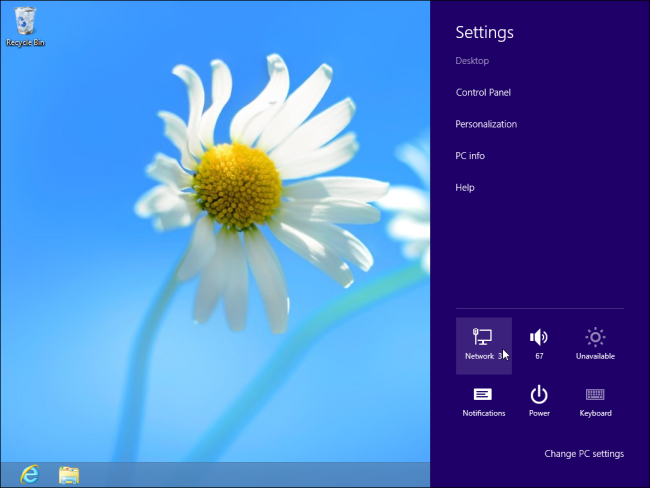The height and width of the screenshot is (488, 650).
Task: Open the Notifications icon
Action: coord(484,402)
